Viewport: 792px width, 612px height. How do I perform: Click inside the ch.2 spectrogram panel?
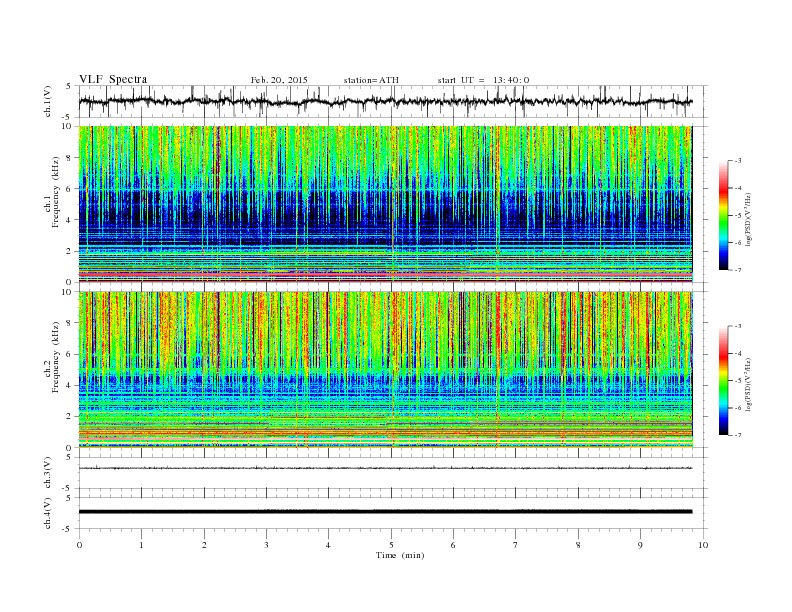[x=385, y=370]
